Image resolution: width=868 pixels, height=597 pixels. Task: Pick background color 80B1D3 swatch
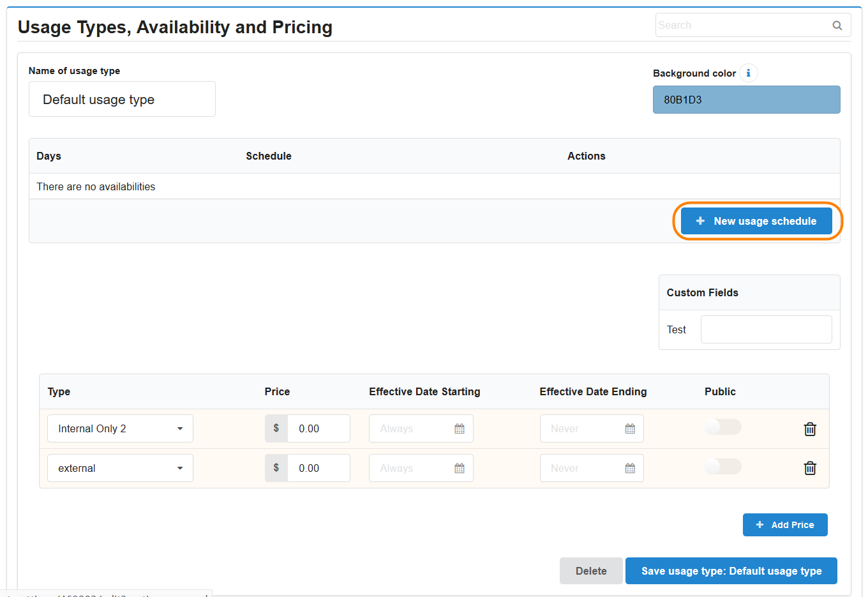pos(746,100)
